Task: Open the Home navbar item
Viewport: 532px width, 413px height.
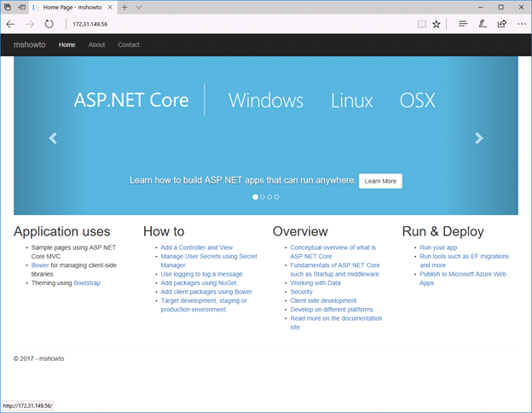Action: 66,45
